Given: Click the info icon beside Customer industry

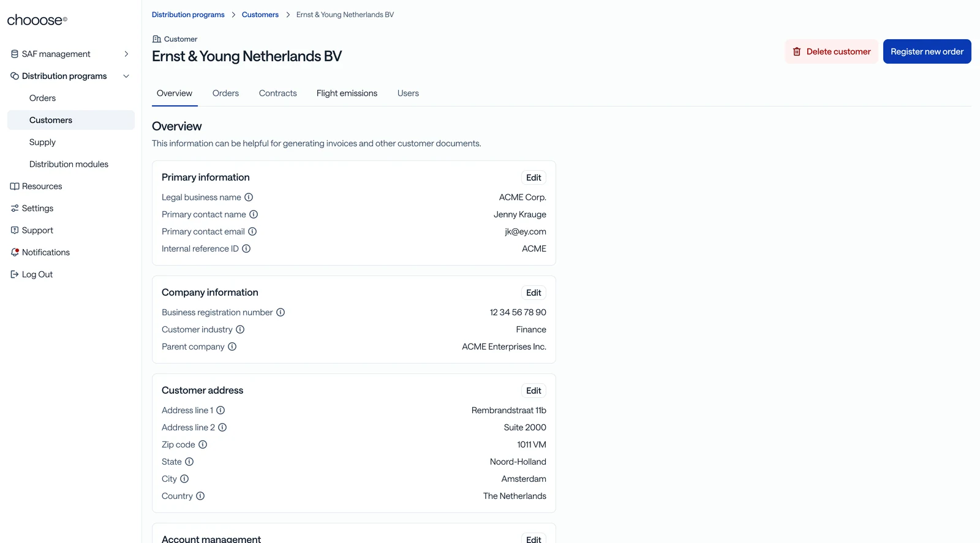Looking at the screenshot, I should click(240, 329).
